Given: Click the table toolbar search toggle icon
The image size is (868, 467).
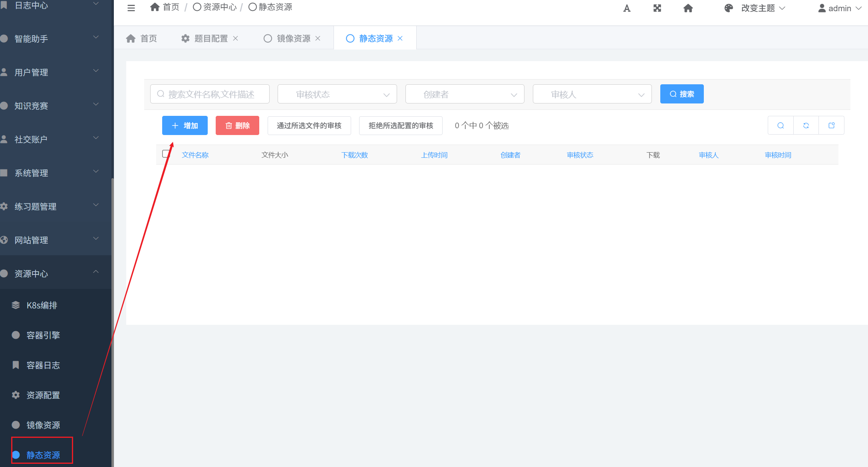Looking at the screenshot, I should [x=781, y=125].
